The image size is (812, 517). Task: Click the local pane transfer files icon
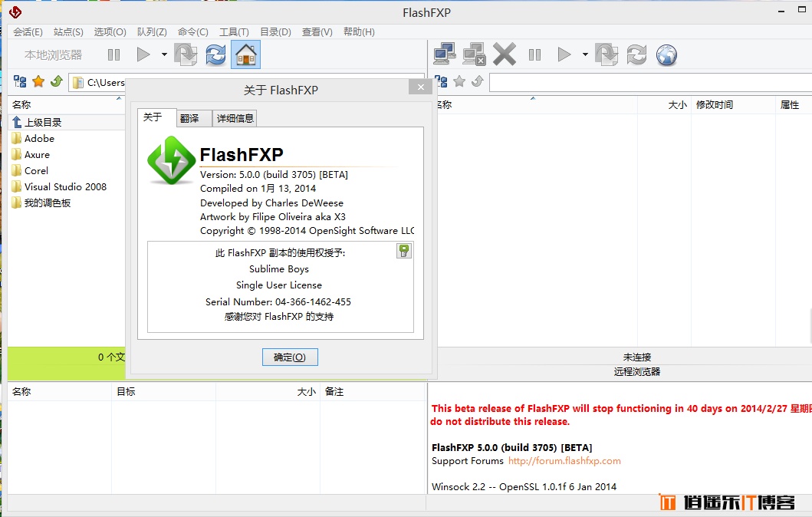[x=186, y=54]
